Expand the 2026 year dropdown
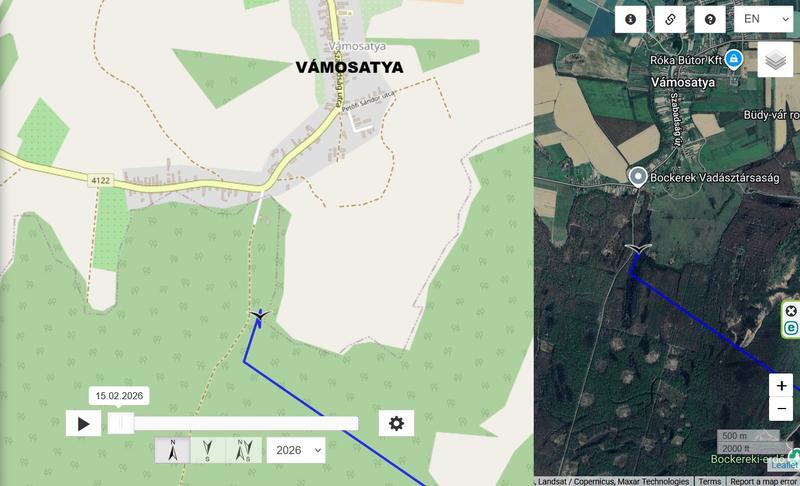The height and width of the screenshot is (486, 800). pos(296,450)
